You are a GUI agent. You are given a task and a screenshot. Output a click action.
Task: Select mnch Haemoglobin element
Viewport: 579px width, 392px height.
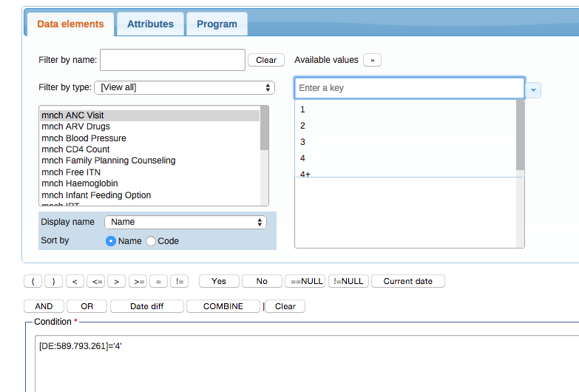coord(149,183)
